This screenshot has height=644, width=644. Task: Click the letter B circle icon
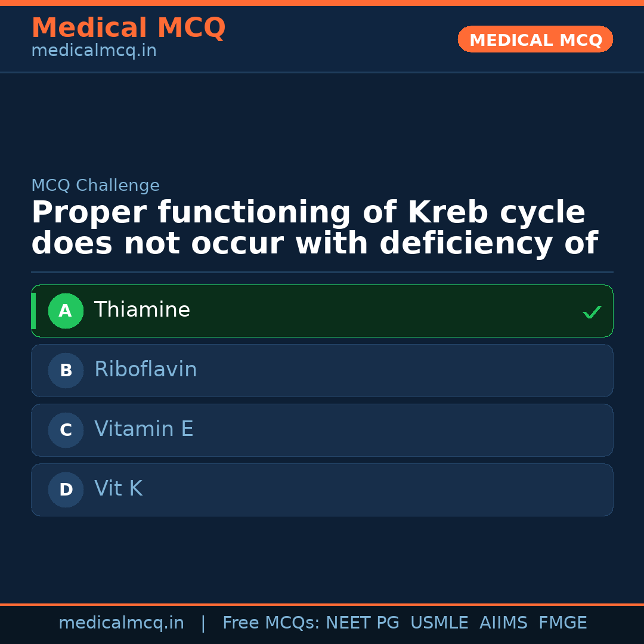66,370
